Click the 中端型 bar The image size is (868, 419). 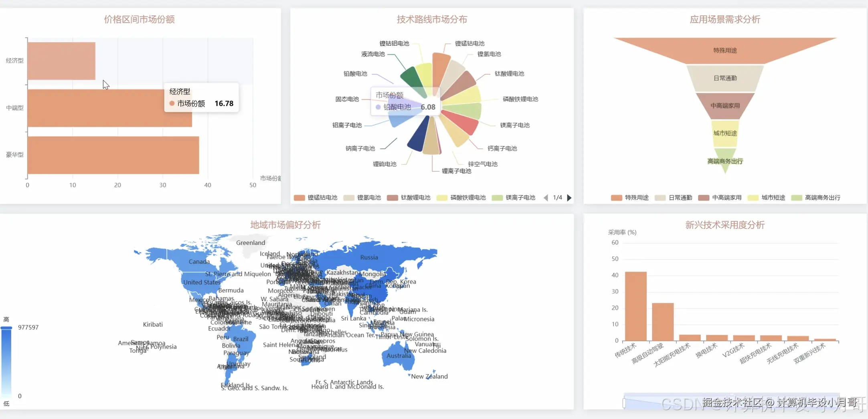[109, 108]
